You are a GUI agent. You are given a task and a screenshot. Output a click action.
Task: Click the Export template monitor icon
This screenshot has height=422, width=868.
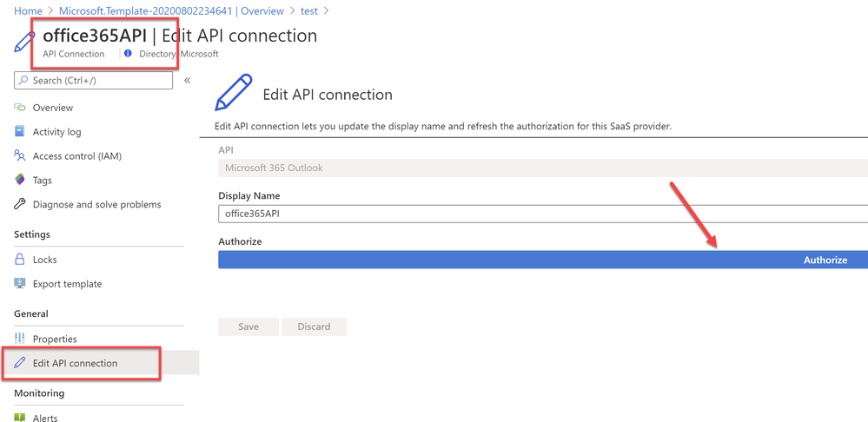click(x=20, y=284)
